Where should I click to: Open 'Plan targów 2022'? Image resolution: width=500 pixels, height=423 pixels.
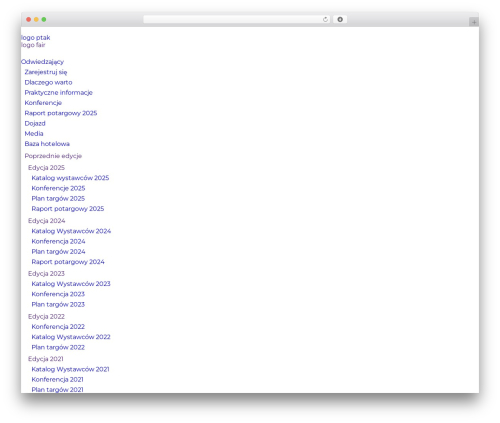pos(58,347)
